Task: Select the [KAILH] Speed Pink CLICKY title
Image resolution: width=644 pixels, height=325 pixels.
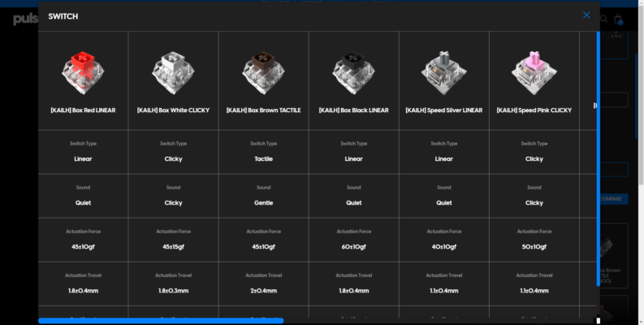Action: [x=534, y=110]
